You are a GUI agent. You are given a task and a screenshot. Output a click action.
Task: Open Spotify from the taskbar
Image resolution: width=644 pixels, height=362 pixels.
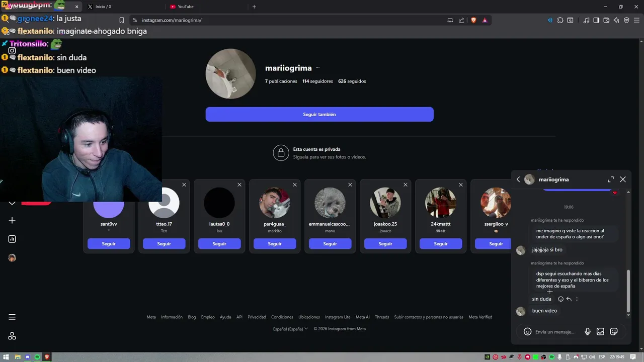[x=37, y=357]
